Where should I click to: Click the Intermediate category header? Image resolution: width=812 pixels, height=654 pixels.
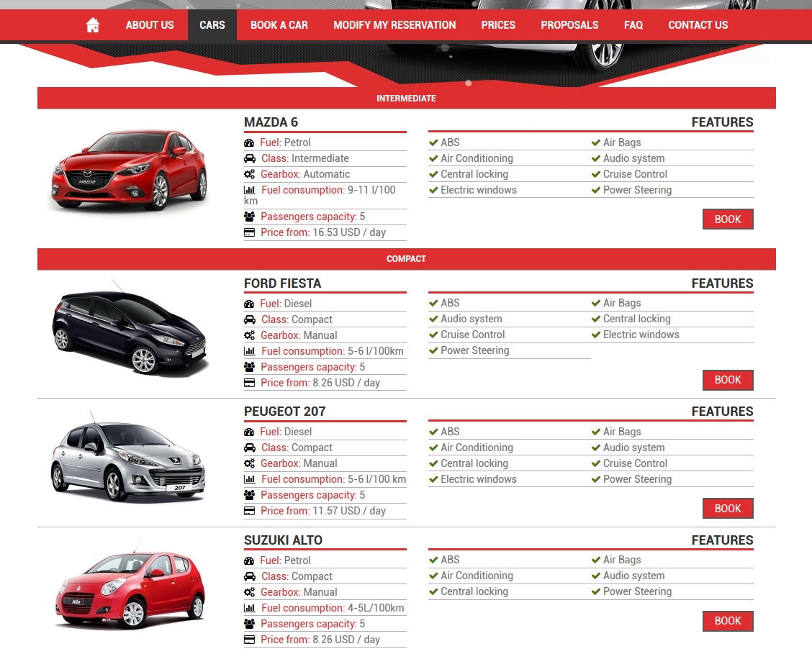407,99
